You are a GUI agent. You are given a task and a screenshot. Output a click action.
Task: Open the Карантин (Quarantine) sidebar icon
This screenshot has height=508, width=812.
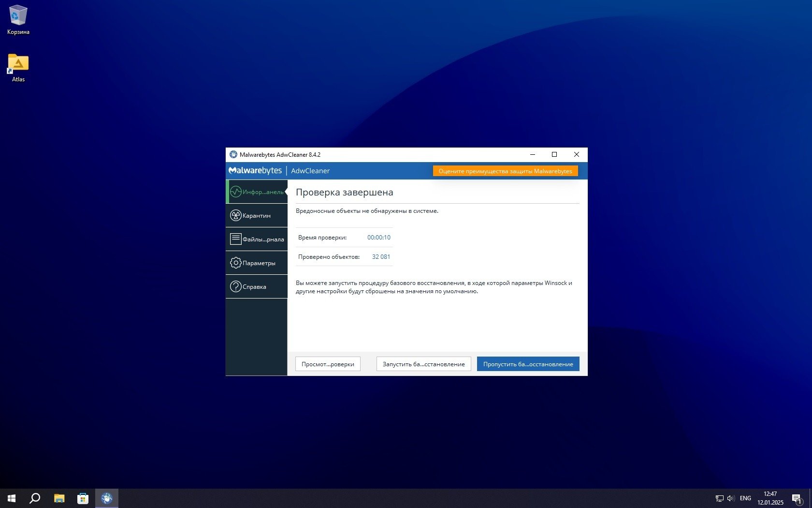click(235, 216)
